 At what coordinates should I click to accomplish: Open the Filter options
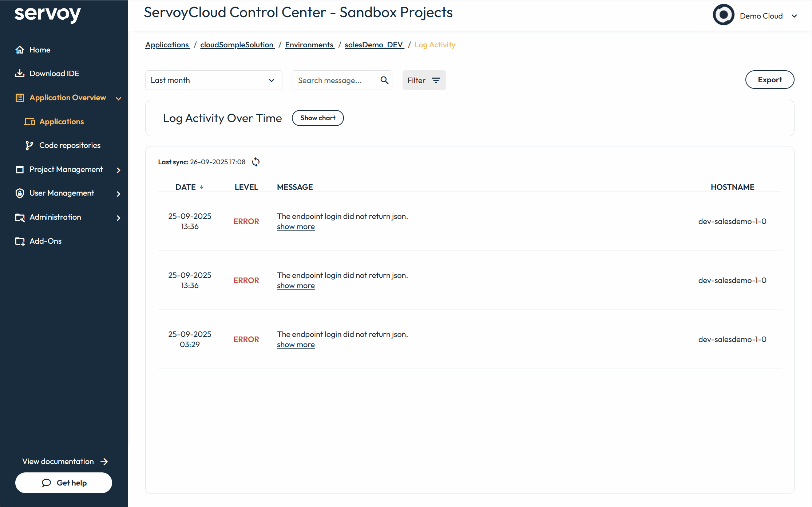point(424,80)
